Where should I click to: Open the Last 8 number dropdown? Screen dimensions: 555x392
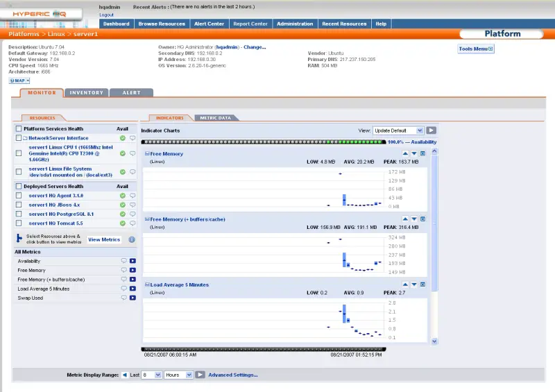151,375
